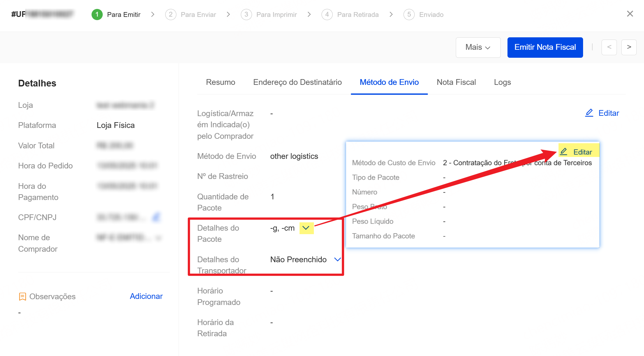Viewport: 644px width, 356px height.
Task: Go to the next order arrow
Action: pos(629,47)
